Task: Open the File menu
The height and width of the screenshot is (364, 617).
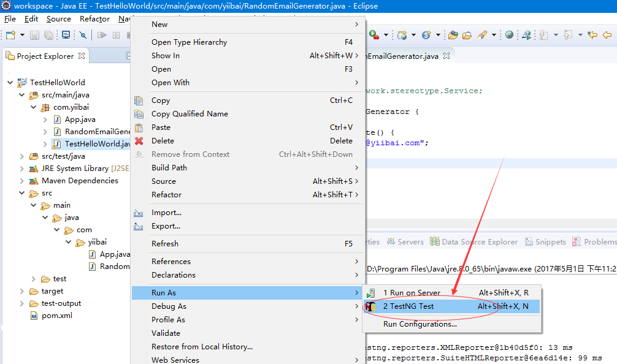Action: pos(10,19)
